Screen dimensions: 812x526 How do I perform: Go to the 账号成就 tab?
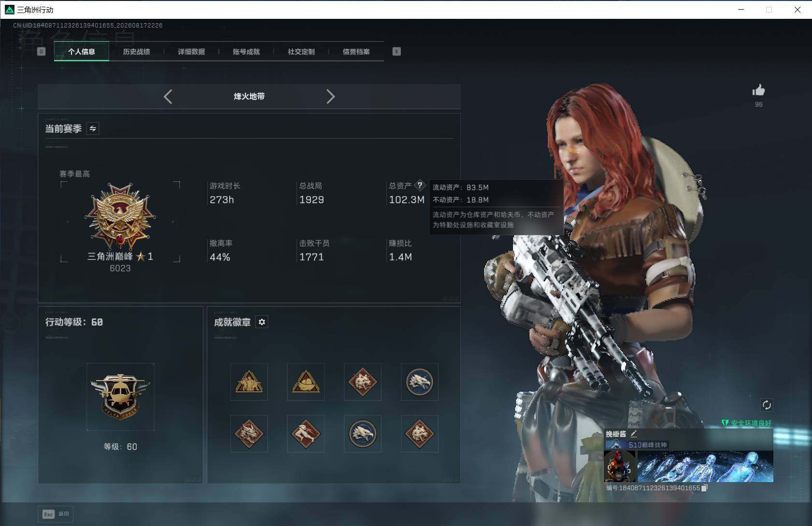coord(246,52)
